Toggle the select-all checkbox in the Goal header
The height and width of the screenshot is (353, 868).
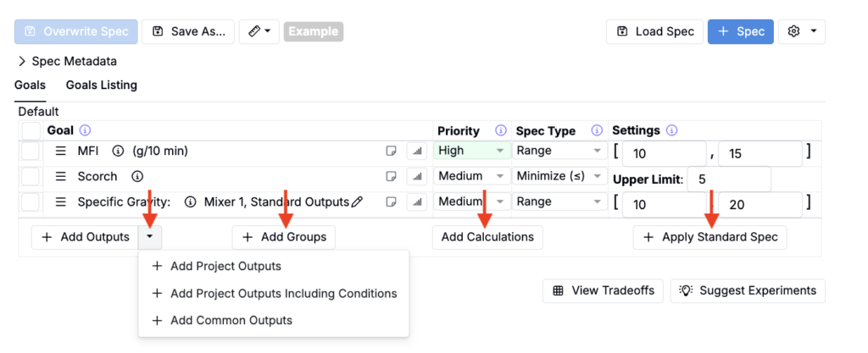coord(31,131)
